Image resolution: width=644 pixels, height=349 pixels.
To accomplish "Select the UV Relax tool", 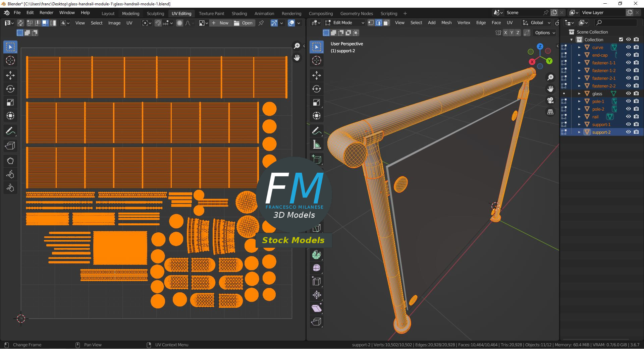I will click(10, 174).
